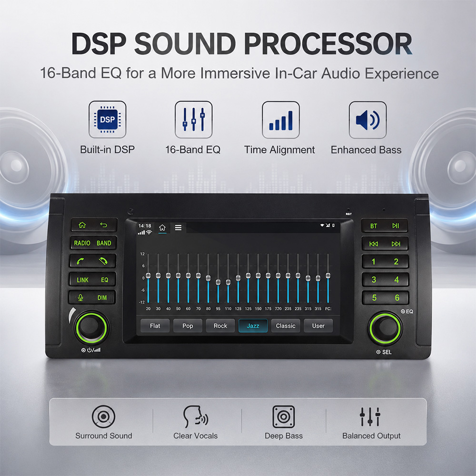Tap the home icon on the screen
The image size is (476, 476).
click(162, 228)
